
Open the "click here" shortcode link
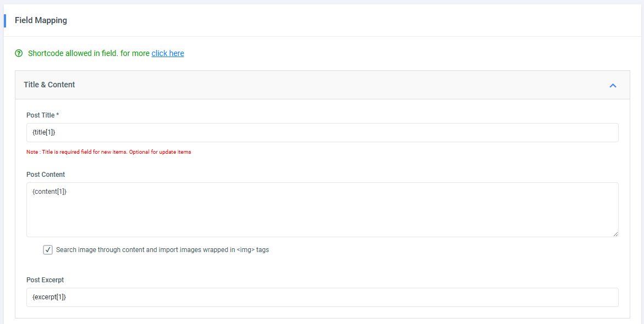click(168, 53)
